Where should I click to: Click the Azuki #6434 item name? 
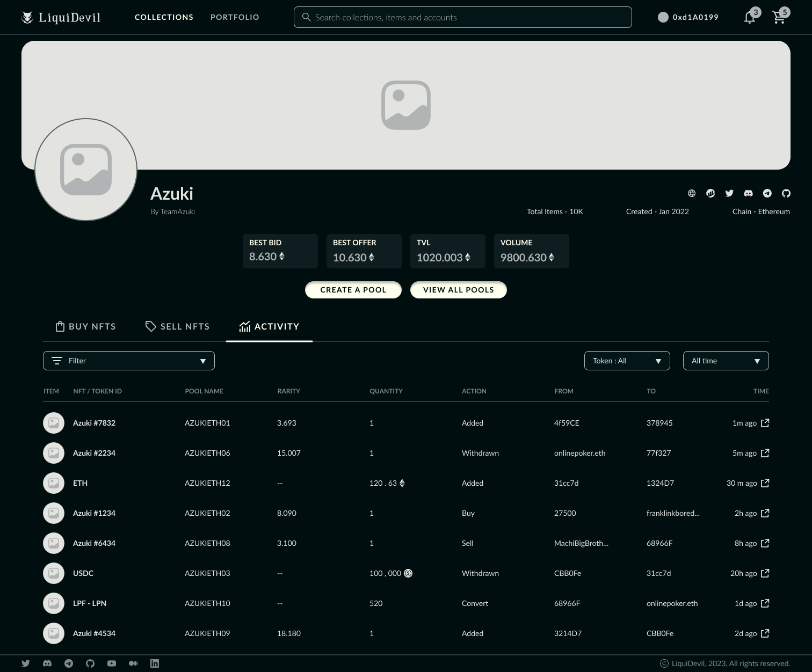(94, 543)
